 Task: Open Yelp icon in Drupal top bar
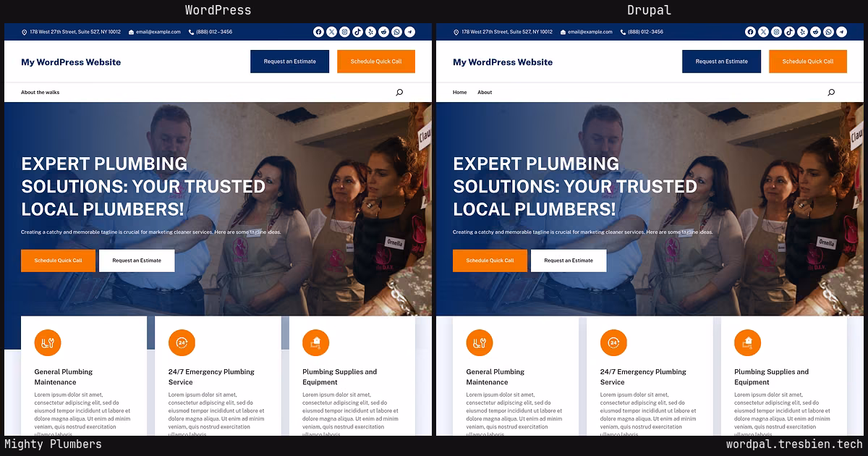click(x=802, y=32)
